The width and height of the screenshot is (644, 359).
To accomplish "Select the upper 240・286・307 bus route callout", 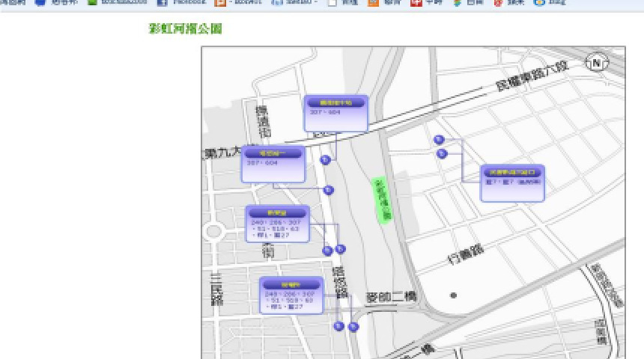I will [x=277, y=224].
